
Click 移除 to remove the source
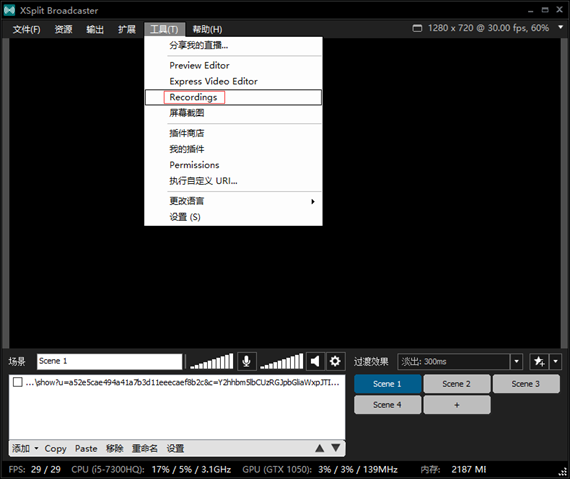coord(115,448)
